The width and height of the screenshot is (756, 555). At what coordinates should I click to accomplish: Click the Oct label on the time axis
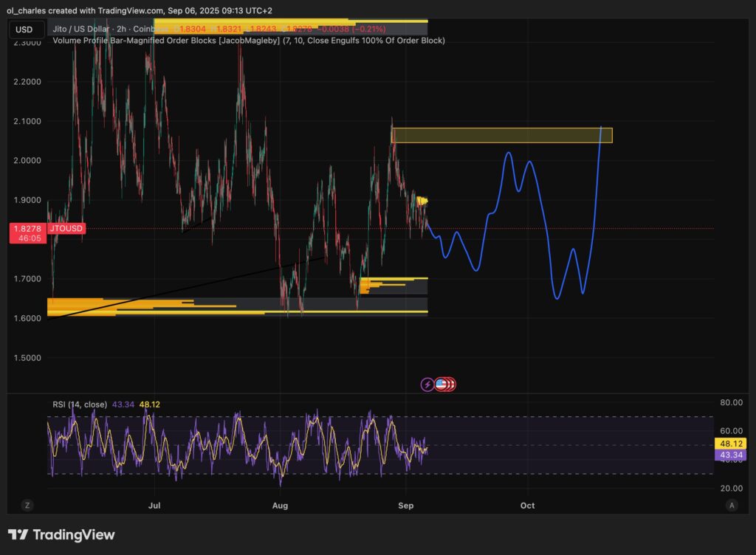527,506
